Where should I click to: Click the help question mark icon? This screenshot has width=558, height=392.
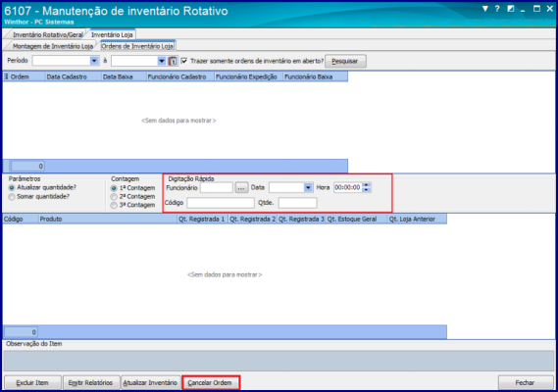click(497, 9)
